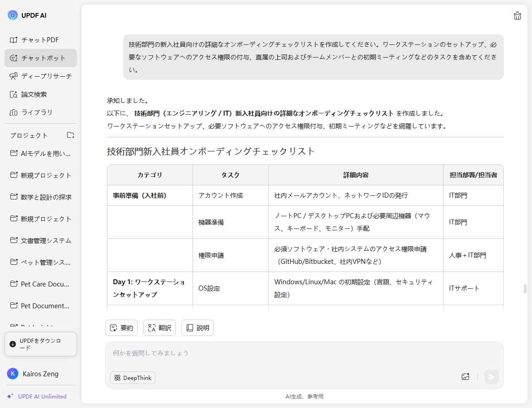
Task: Open the ペット管理シス... project
Action: pyautogui.click(x=41, y=262)
